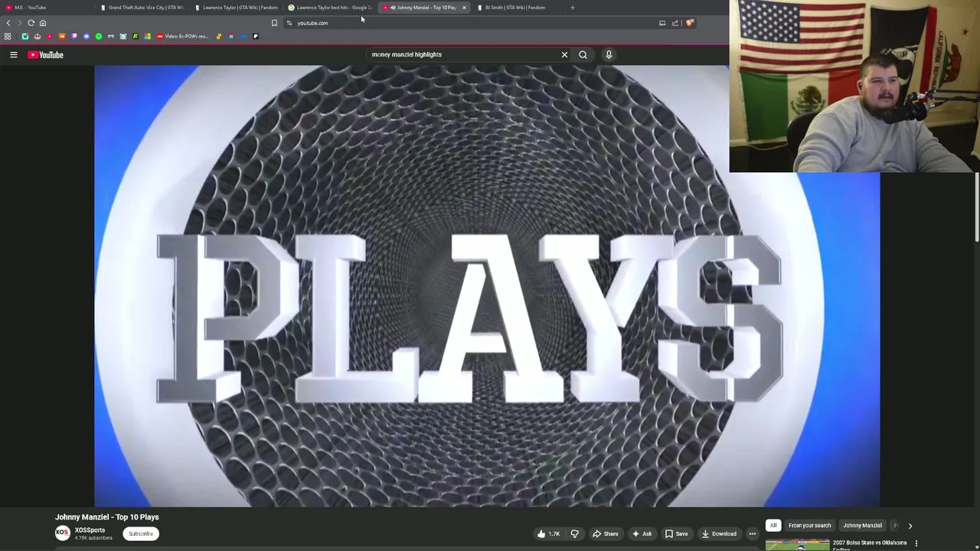Screen dimensions: 980x551
Task: Go back with the browser back arrow
Action: (x=8, y=23)
